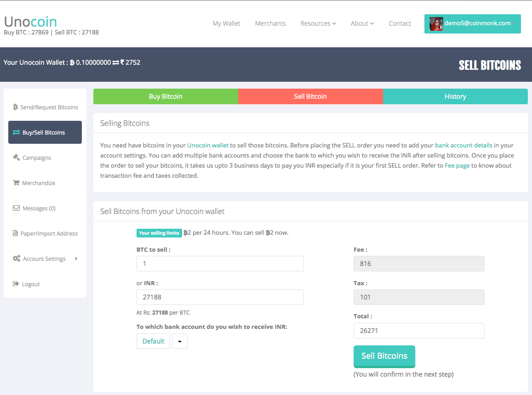This screenshot has height=395, width=532.
Task: Click Logout in sidebar
Action: 45,284
